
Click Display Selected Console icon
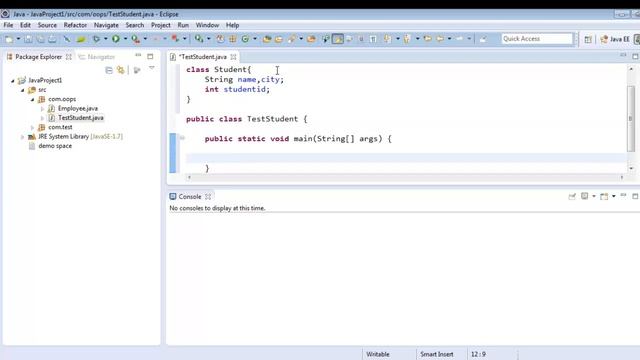pyautogui.click(x=584, y=196)
